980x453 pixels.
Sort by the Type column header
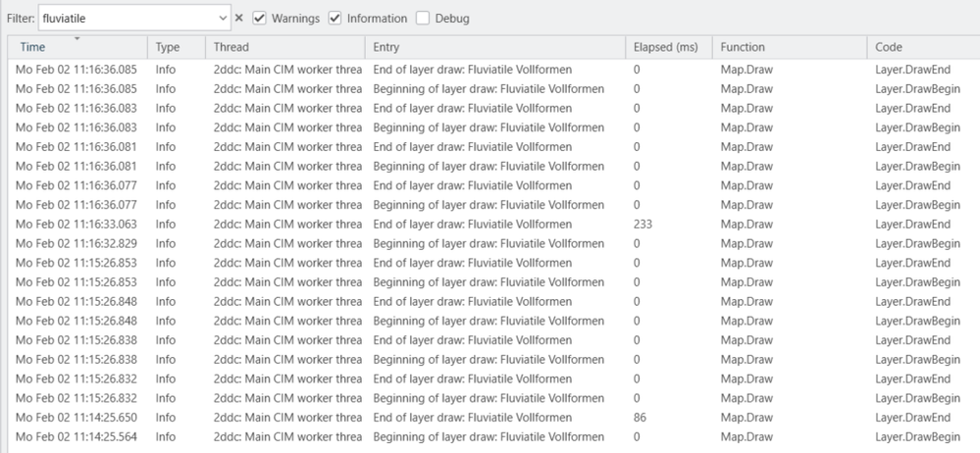[177, 47]
